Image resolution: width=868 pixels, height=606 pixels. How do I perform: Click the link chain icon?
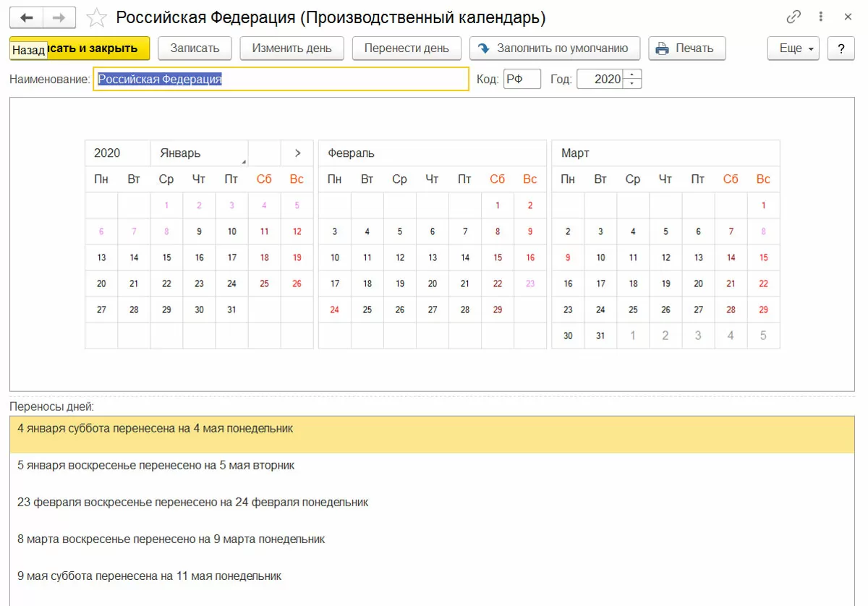point(793,17)
